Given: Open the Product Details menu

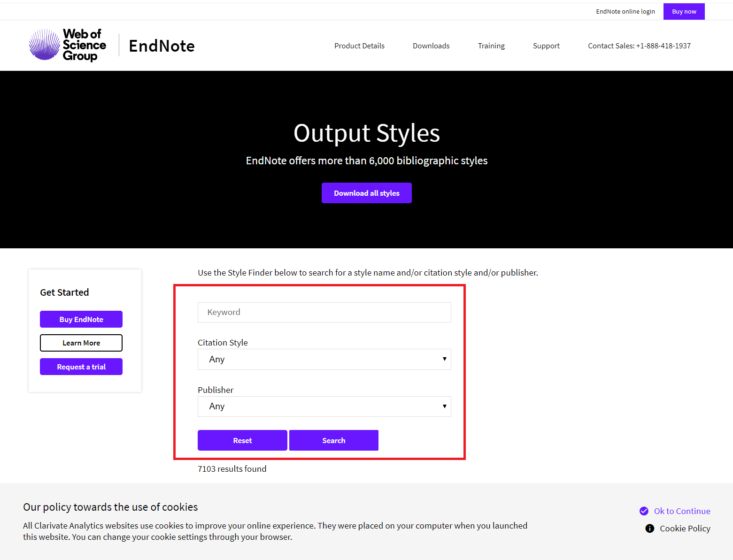Looking at the screenshot, I should [x=359, y=46].
